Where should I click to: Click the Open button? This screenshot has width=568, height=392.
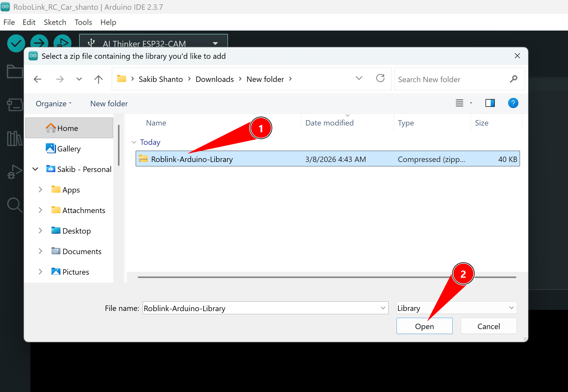coord(424,326)
